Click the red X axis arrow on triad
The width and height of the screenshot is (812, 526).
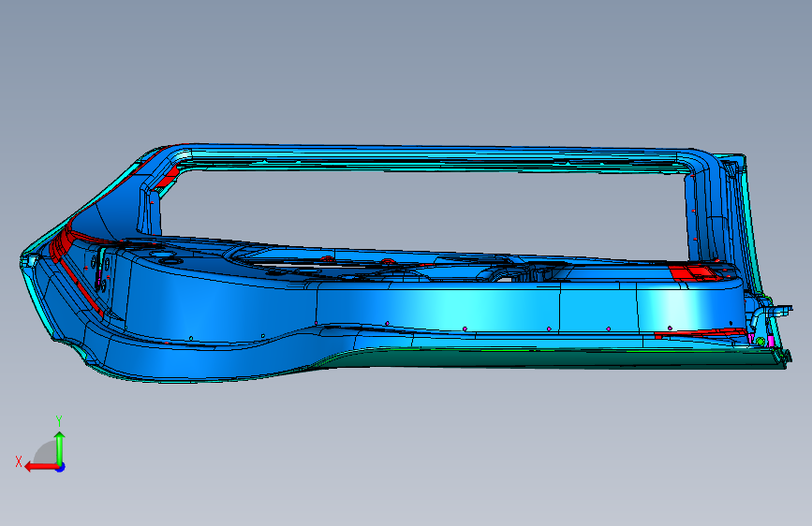coord(40,467)
